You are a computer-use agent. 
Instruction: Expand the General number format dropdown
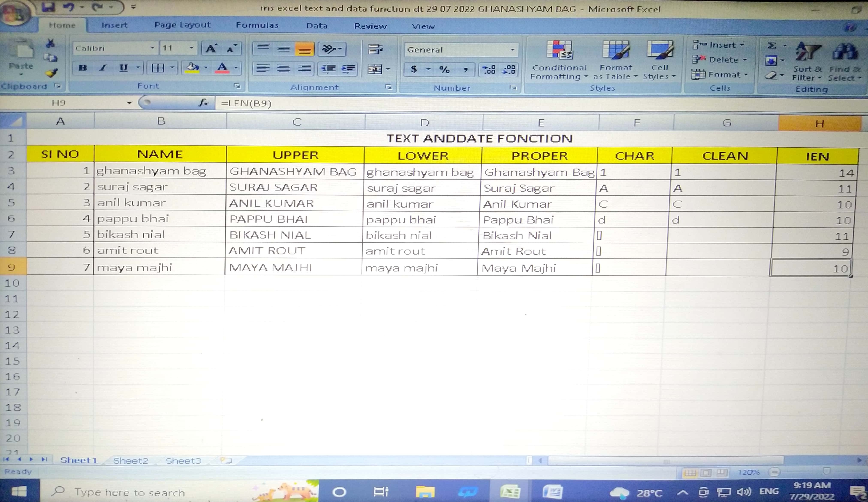tap(512, 50)
